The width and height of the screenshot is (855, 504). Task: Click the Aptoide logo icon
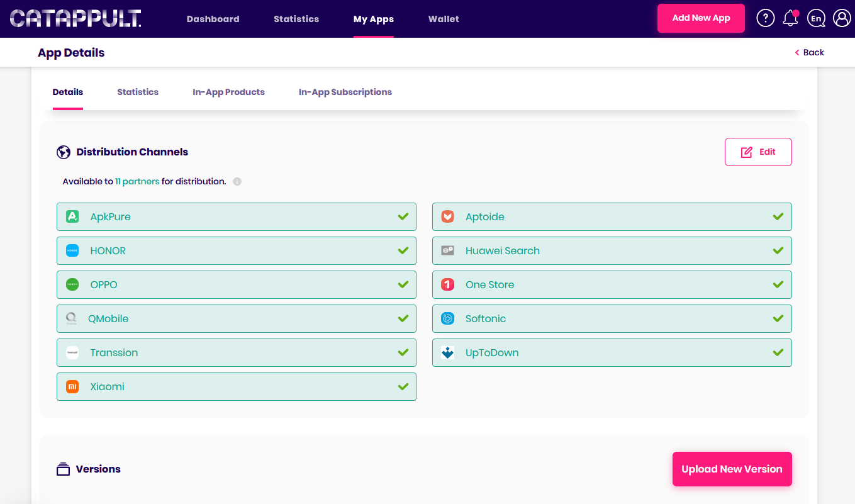point(447,216)
